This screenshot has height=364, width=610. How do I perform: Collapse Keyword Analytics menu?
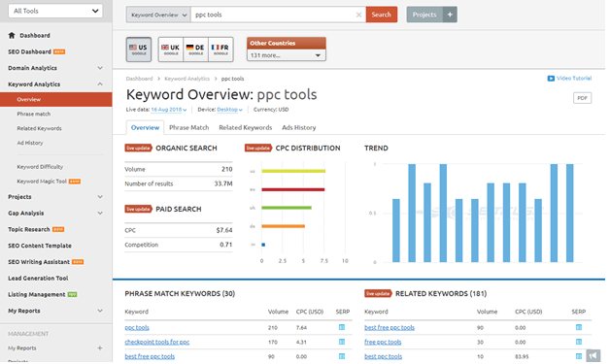click(100, 84)
